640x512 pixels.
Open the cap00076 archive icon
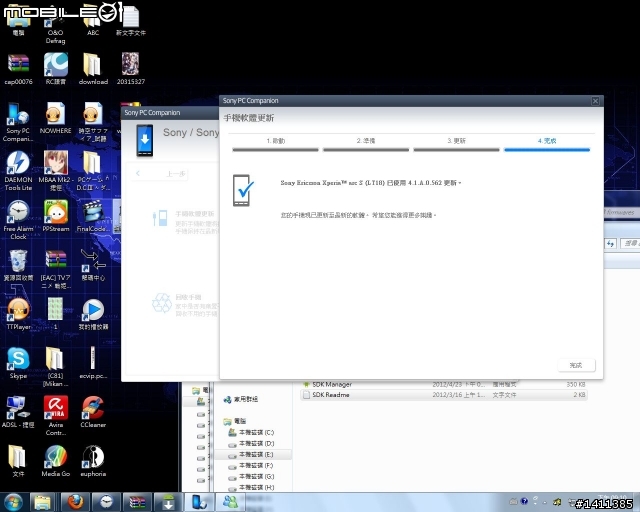[18, 69]
